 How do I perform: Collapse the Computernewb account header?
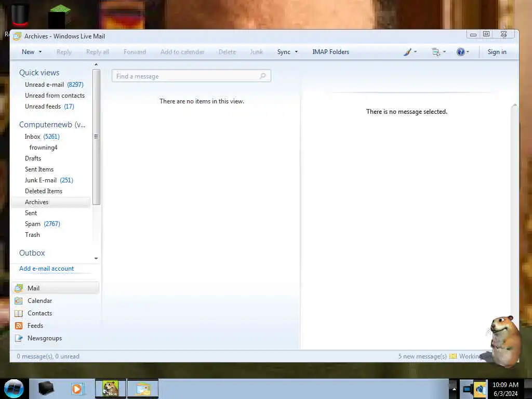(x=52, y=125)
